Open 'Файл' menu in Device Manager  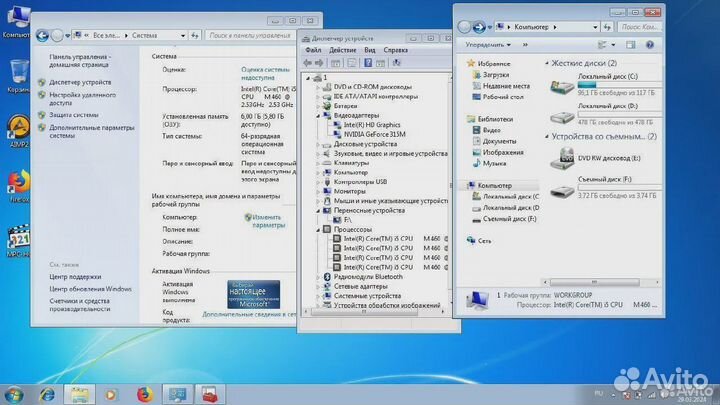pos(313,50)
